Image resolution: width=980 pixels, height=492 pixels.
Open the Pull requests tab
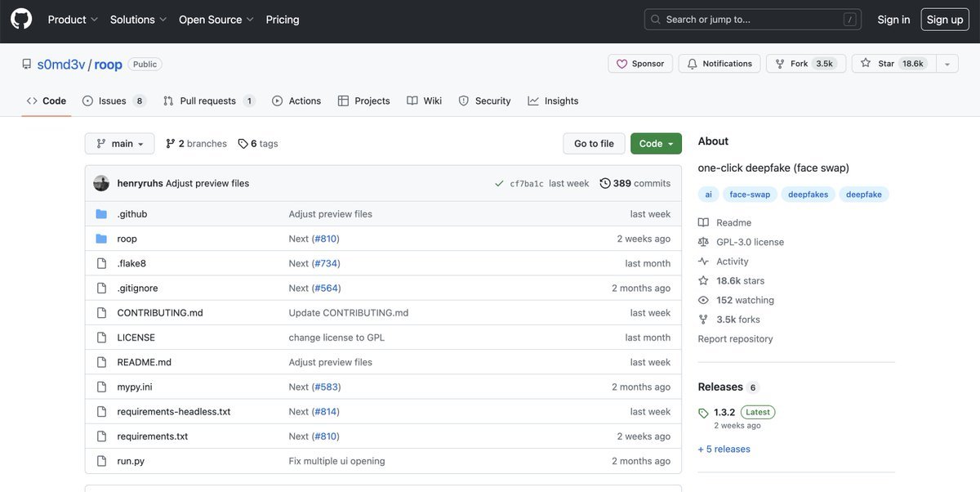tap(208, 101)
